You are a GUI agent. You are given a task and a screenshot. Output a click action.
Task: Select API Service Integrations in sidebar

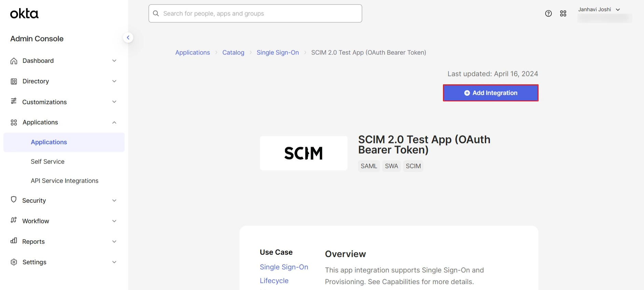64,181
